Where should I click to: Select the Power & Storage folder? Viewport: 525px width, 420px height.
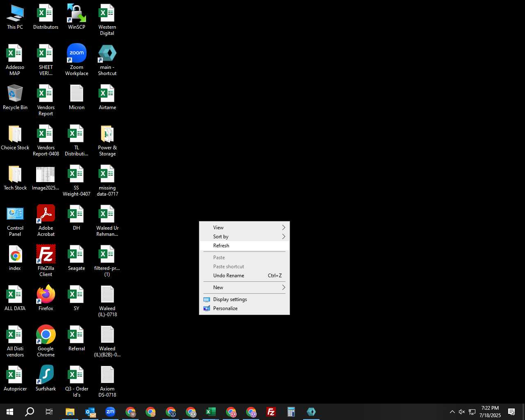[x=107, y=141]
